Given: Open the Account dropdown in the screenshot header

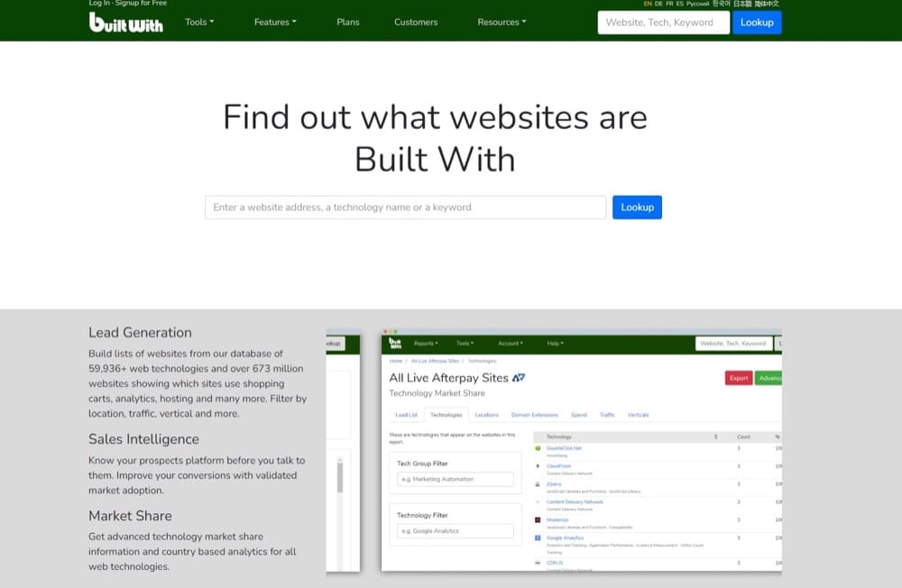Looking at the screenshot, I should [x=511, y=344].
